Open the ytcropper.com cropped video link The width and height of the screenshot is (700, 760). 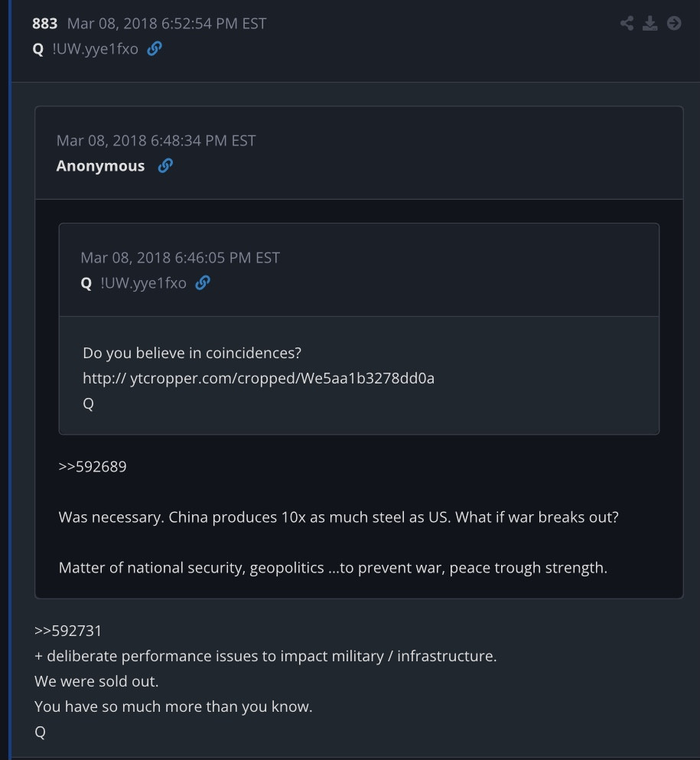259,378
